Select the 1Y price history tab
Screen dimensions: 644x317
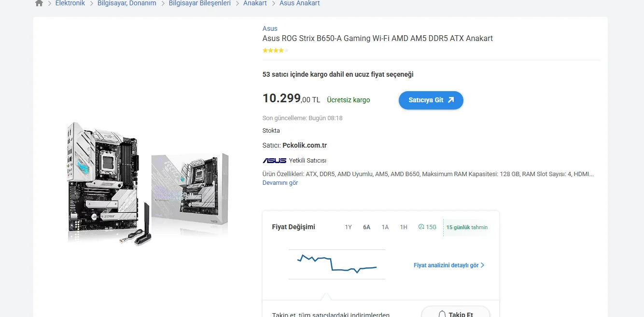click(348, 227)
